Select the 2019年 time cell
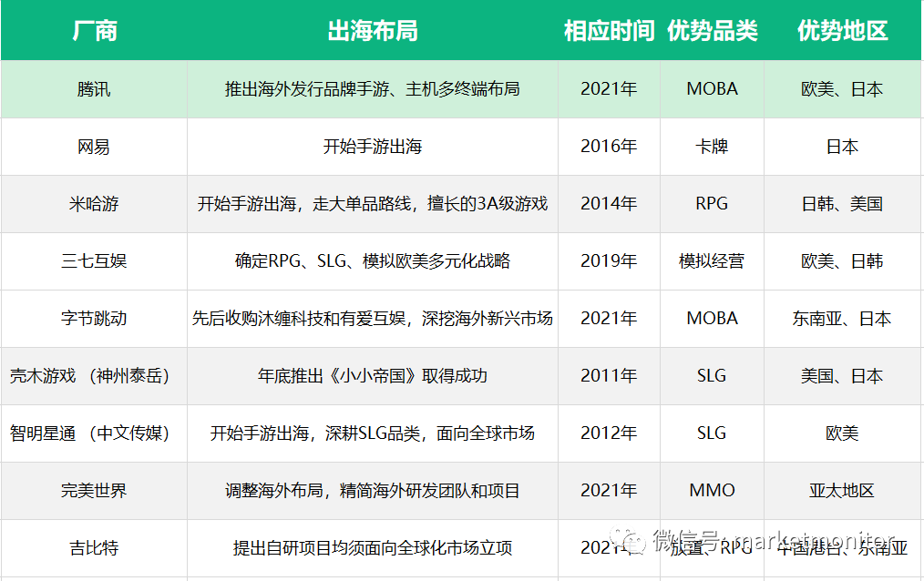This screenshot has height=581, width=924. [x=609, y=260]
